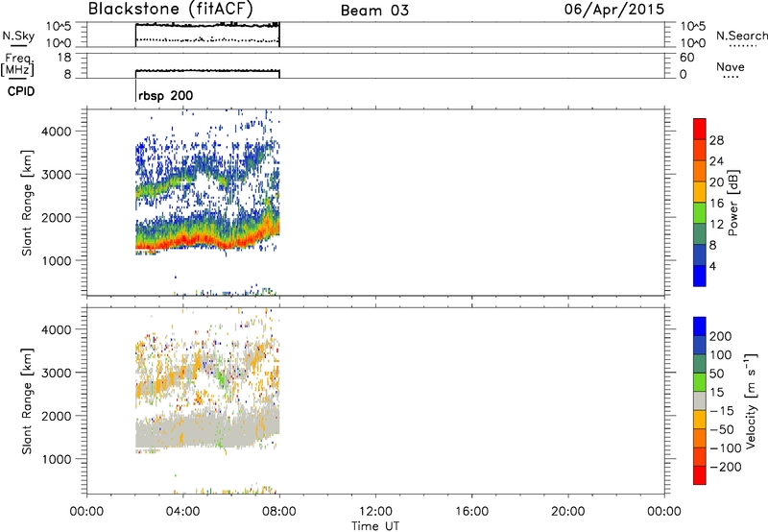Click the 'rbsp 200' CPID marker text

click(x=165, y=95)
